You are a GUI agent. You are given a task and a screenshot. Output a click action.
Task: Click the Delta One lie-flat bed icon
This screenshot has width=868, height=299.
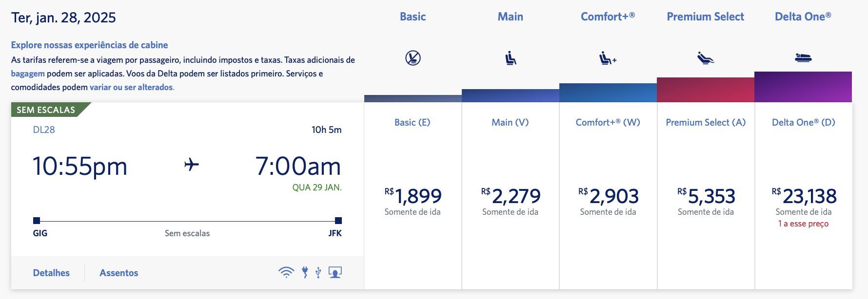coord(803,58)
